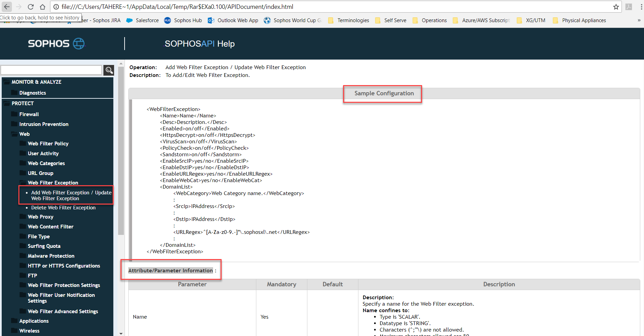Open the XG/UTM bookmark folder

531,20
